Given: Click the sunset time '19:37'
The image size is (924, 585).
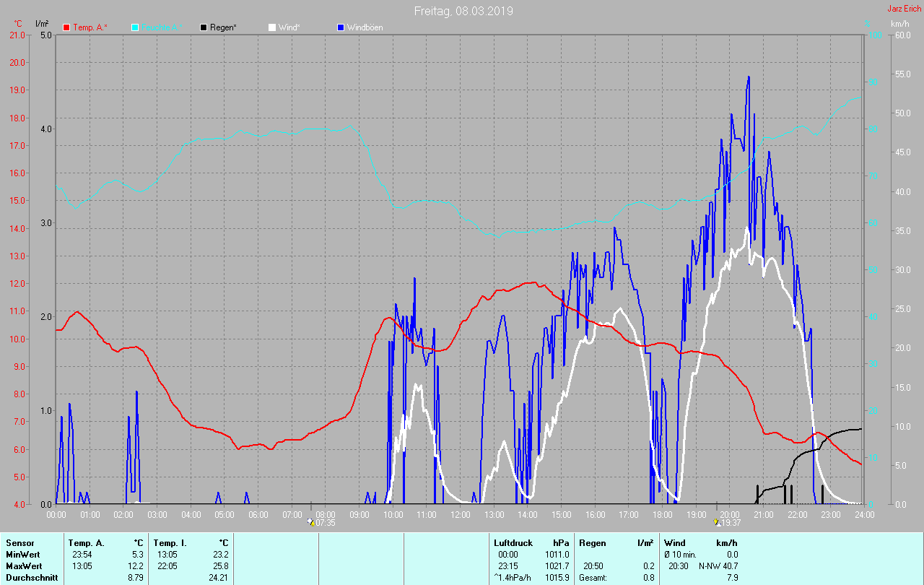Looking at the screenshot, I should pos(731,522).
